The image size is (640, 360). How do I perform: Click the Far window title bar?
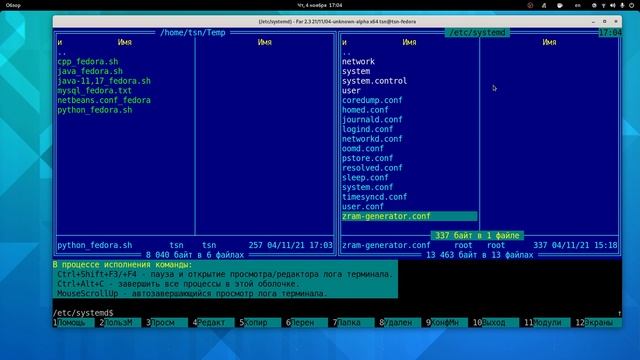(337, 22)
